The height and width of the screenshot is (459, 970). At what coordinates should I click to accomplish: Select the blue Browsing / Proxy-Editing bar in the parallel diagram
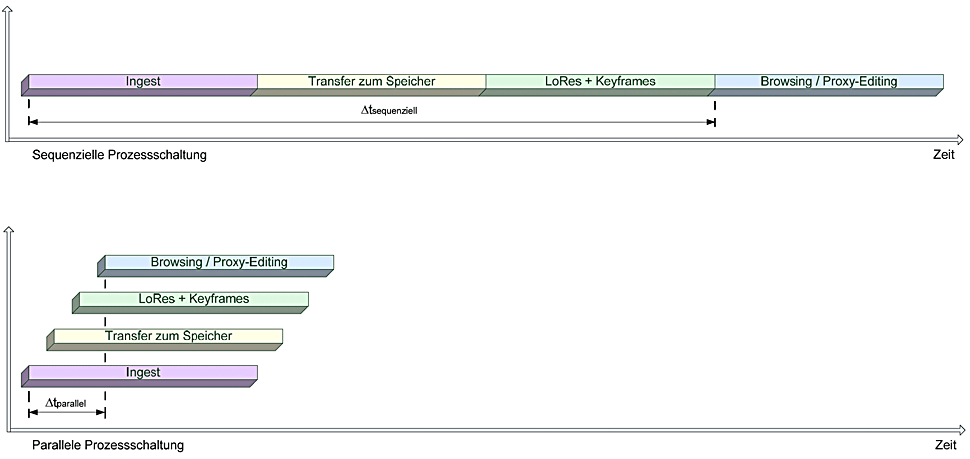tap(219, 263)
